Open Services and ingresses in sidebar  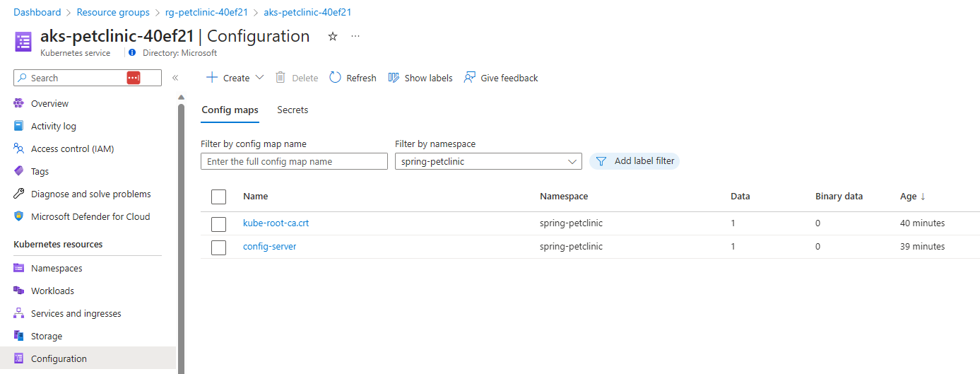point(76,313)
